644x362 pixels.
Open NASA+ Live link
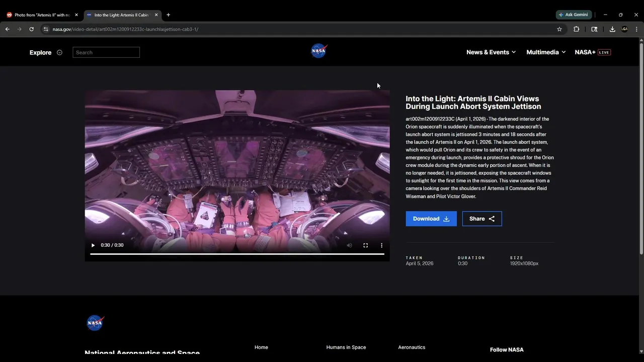tap(593, 52)
